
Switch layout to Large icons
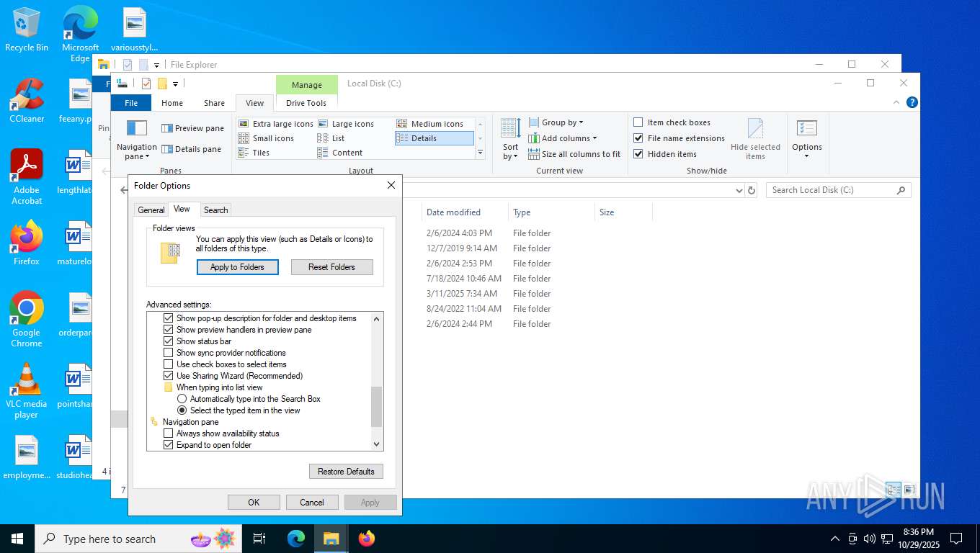pyautogui.click(x=346, y=124)
